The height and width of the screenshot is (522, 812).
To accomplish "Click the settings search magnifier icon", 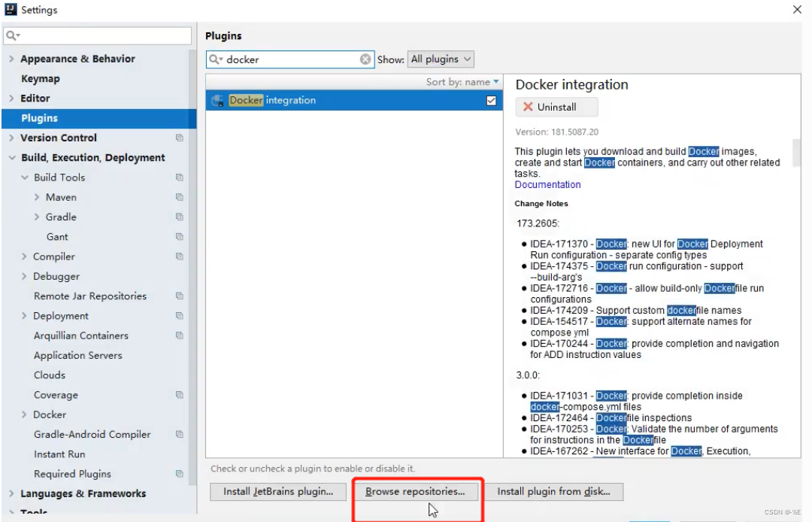I will [x=13, y=36].
